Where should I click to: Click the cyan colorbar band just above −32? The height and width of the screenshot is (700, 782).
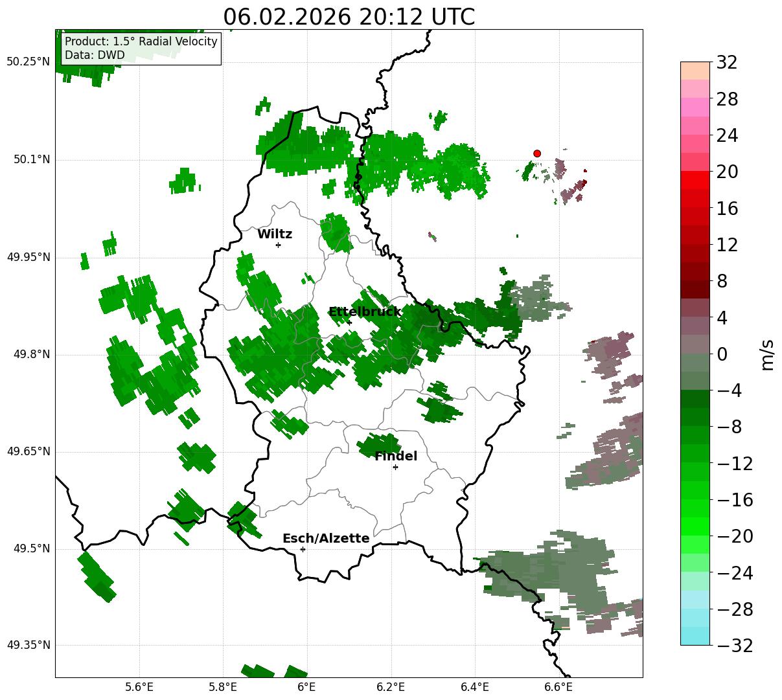click(x=695, y=636)
